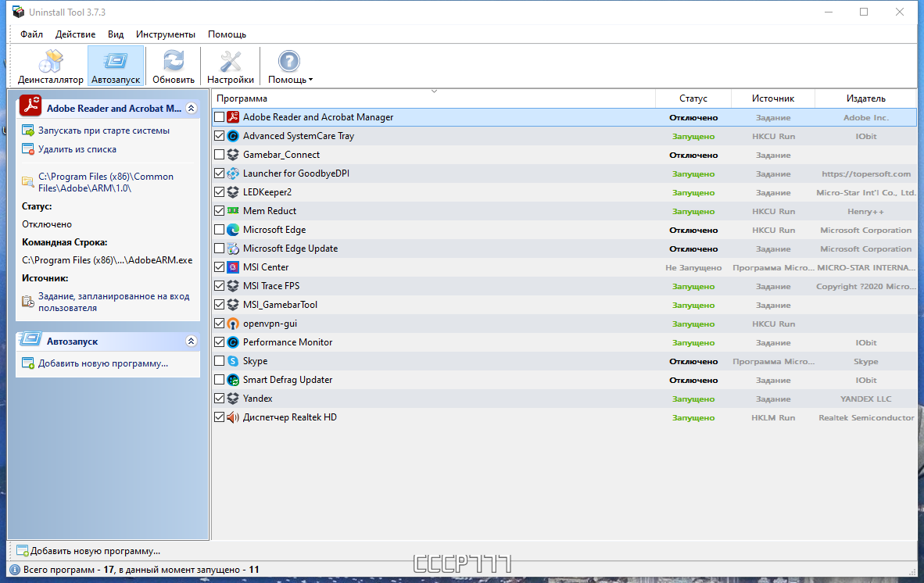Open the Инструменты menu
The image size is (924, 583).
[166, 34]
